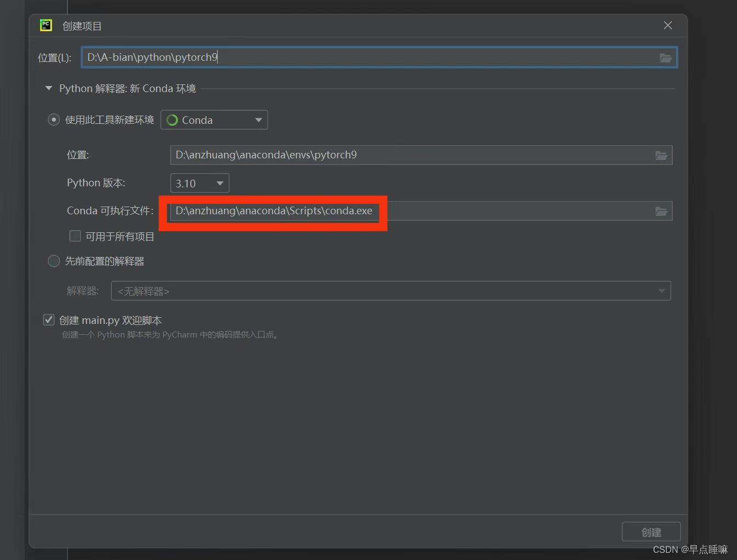Click the 创建项目 dialog title text
737x560 pixels.
click(82, 26)
